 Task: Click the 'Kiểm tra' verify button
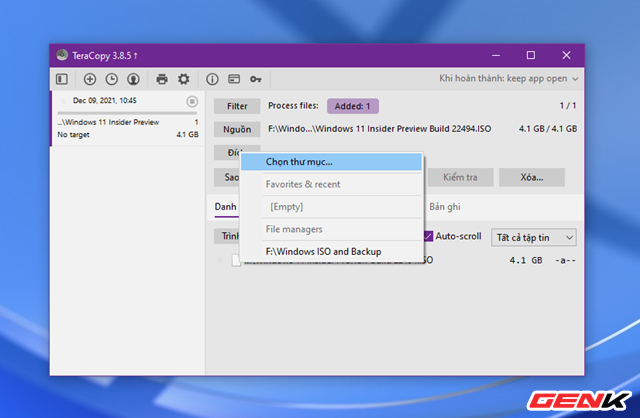tap(460, 177)
